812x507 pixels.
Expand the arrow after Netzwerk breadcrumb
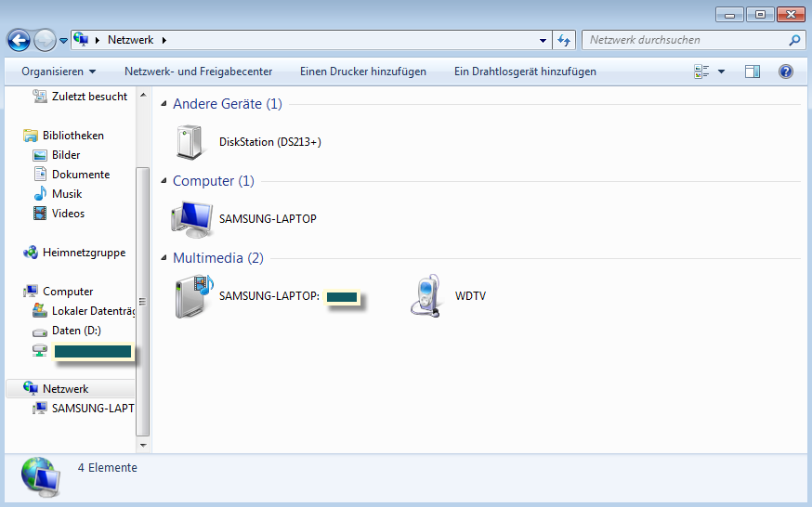coord(164,40)
